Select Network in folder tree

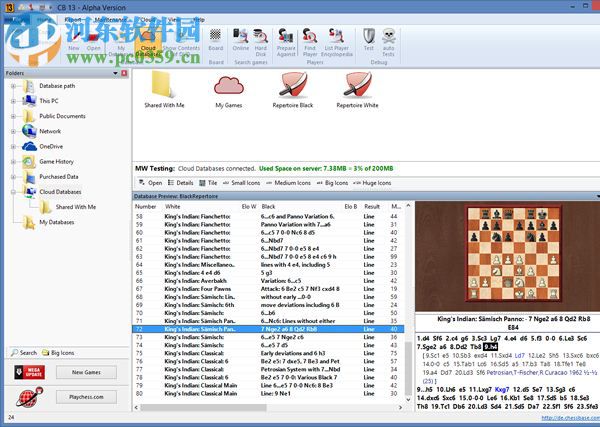50,131
